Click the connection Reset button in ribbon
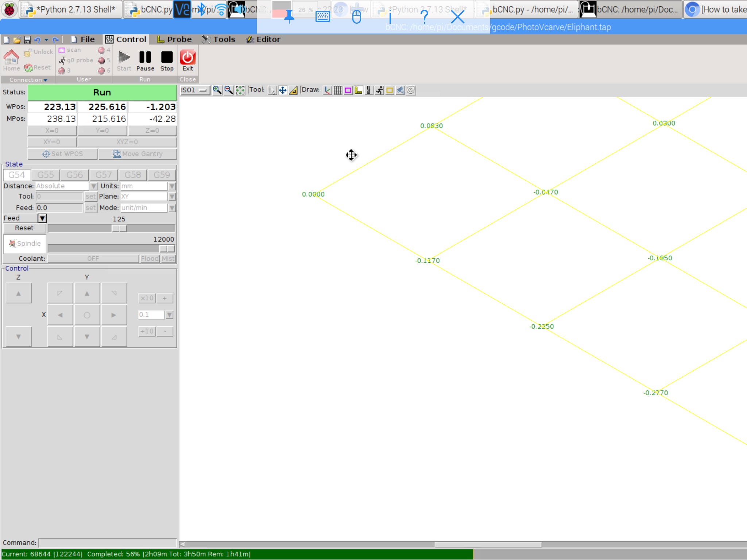The width and height of the screenshot is (747, 560). point(37,68)
